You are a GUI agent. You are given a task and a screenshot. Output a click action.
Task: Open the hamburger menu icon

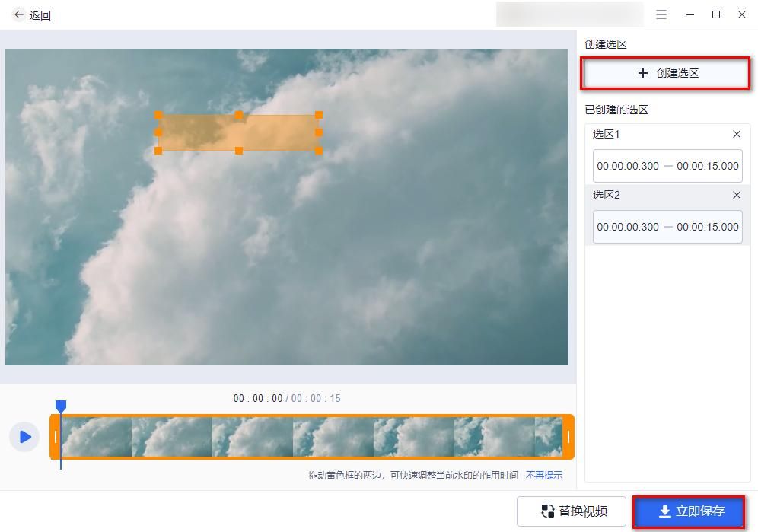(x=661, y=15)
